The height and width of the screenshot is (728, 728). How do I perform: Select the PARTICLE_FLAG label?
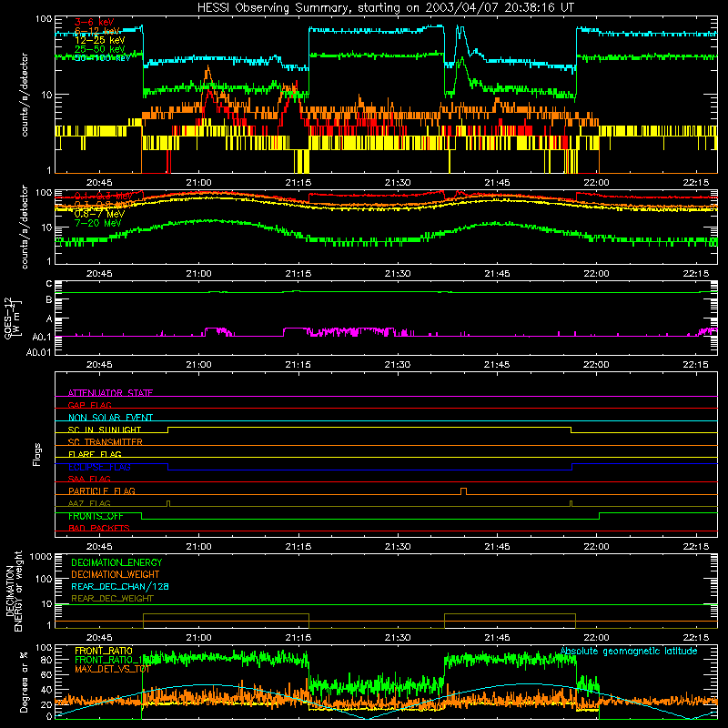[x=102, y=490]
